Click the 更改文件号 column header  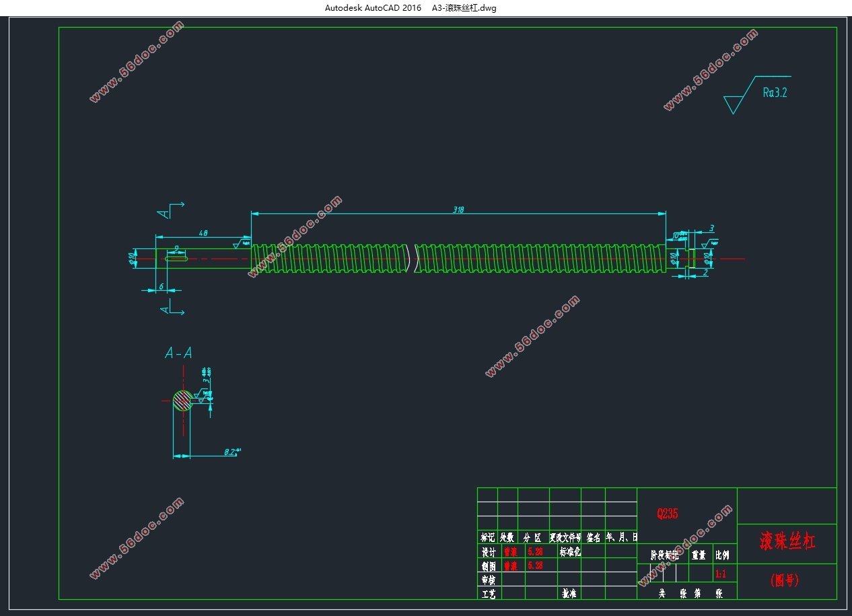(x=565, y=537)
